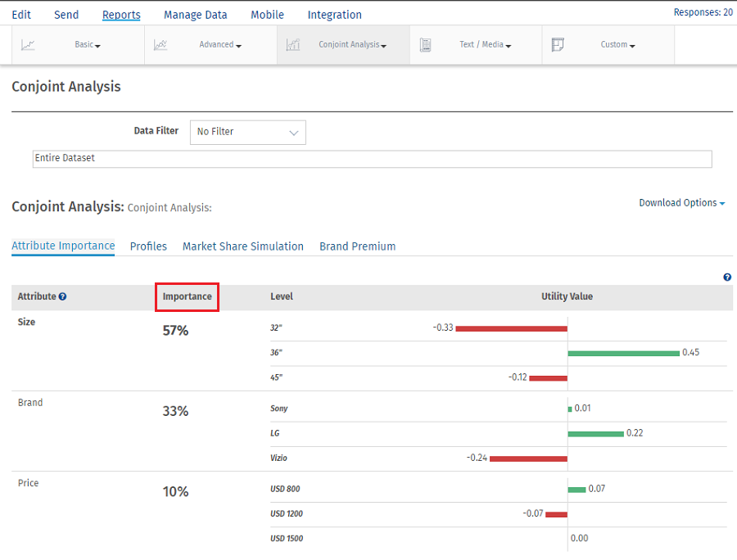Switch to Market Share Simulation tab

(242, 246)
